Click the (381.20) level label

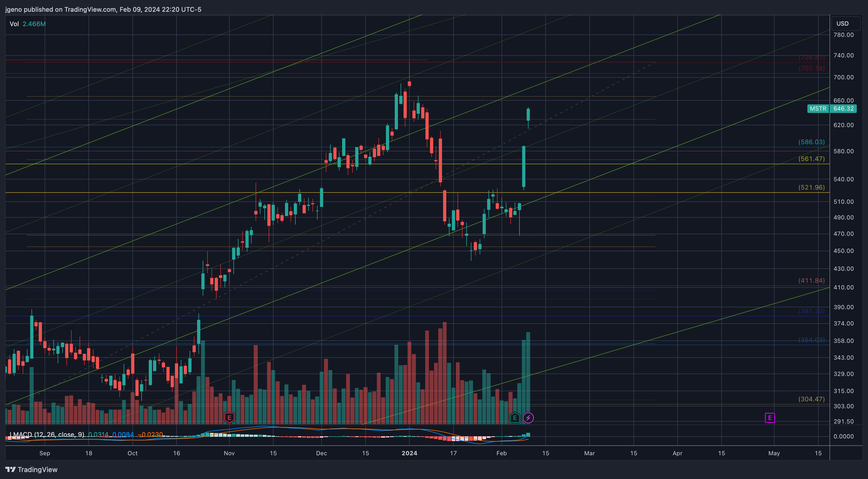(x=811, y=311)
